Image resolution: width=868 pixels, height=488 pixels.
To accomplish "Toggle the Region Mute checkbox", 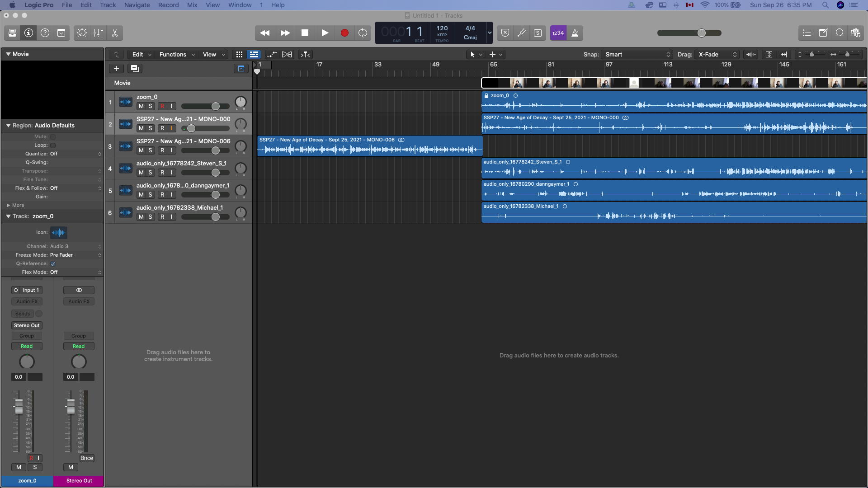I will coord(53,137).
